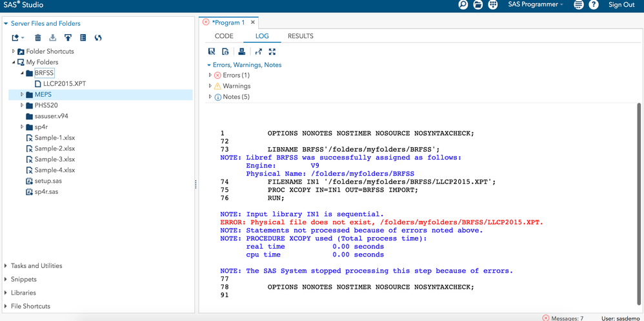
Task: Click the Sample-1.xlsx spreadsheet icon
Action: tap(29, 138)
